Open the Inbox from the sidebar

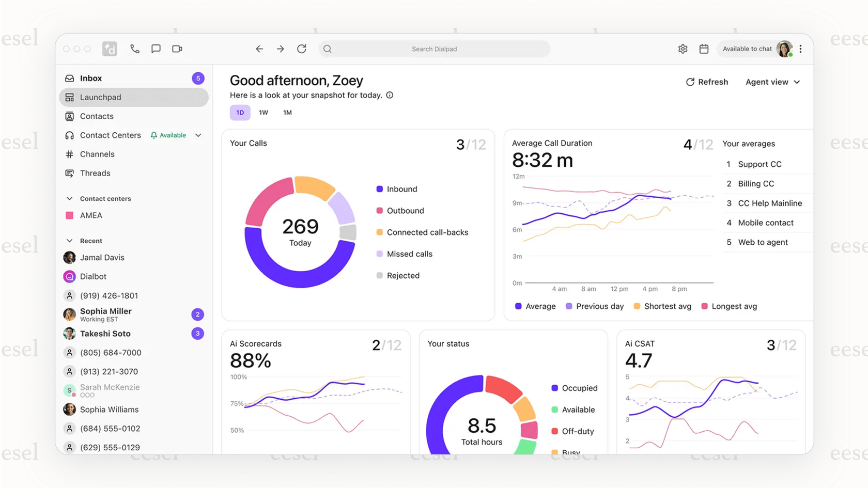point(91,78)
